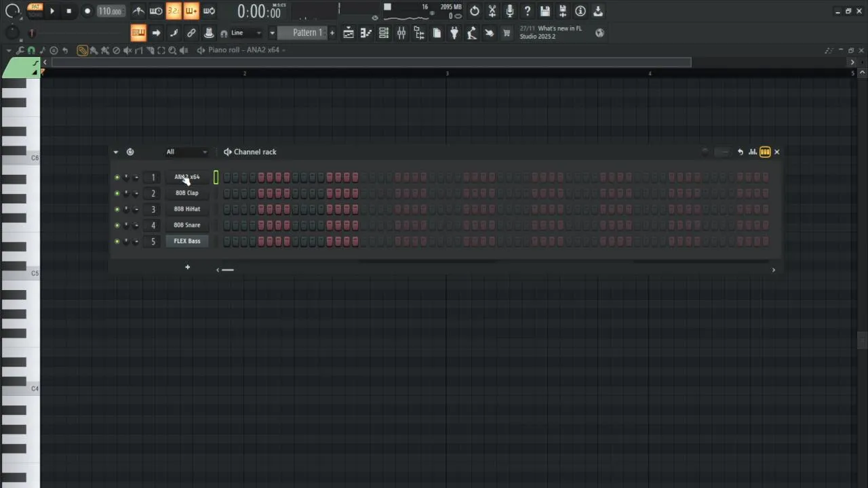
Task: Toggle the metronome icon
Action: point(138,11)
